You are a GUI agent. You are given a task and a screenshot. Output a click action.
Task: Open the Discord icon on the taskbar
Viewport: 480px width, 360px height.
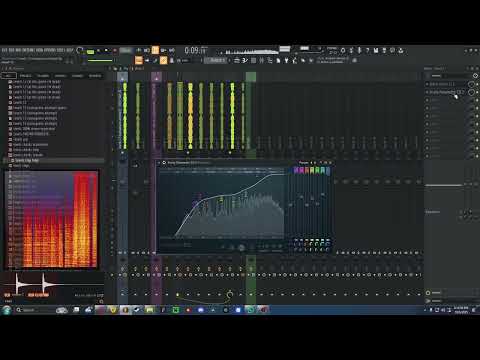(201, 310)
